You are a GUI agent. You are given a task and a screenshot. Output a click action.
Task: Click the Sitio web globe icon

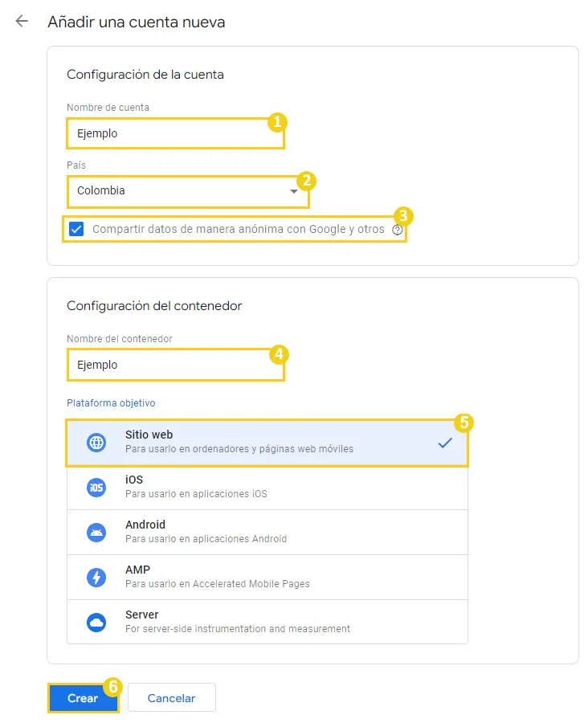pyautogui.click(x=96, y=443)
